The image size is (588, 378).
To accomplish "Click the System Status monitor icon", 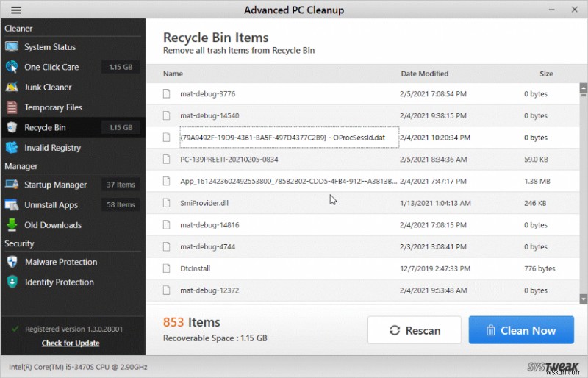I will click(11, 47).
